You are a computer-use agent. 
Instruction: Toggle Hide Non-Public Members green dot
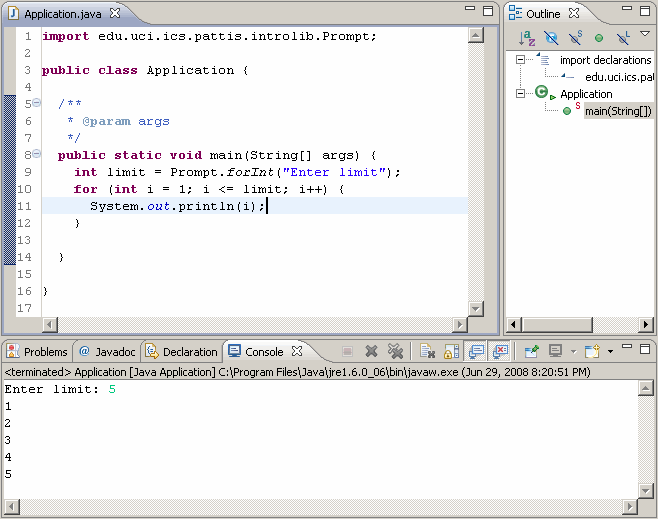coord(599,38)
